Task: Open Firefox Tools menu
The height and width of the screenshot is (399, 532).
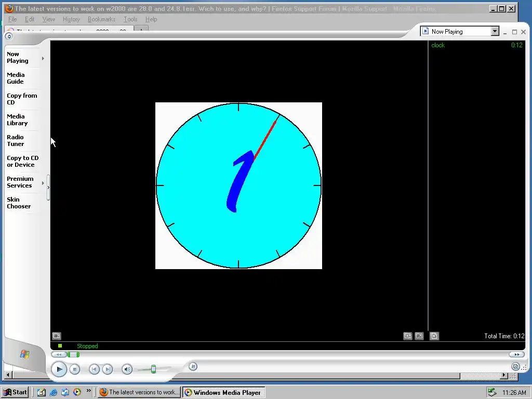Action: 130,19
